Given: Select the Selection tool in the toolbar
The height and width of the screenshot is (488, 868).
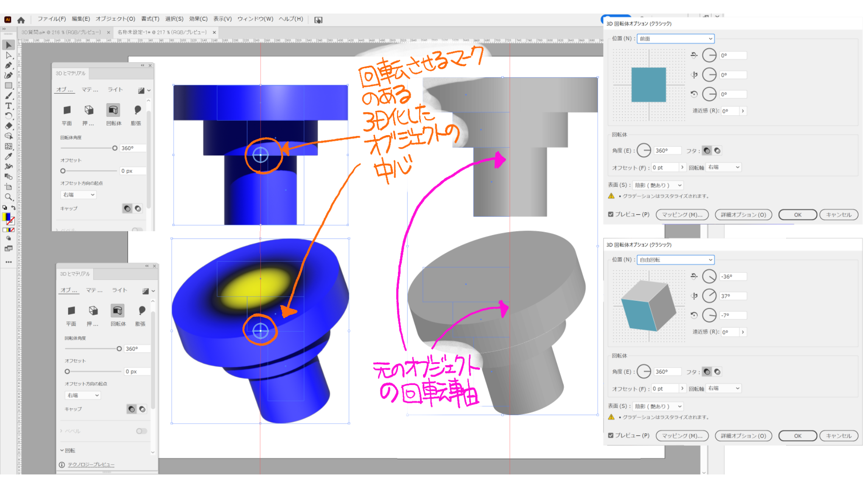Looking at the screenshot, I should pyautogui.click(x=8, y=44).
